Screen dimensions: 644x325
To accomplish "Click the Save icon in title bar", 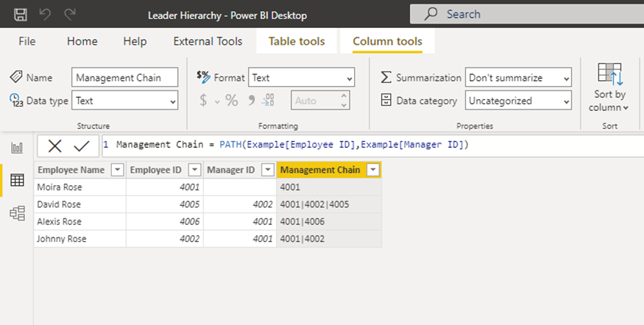I will click(21, 15).
